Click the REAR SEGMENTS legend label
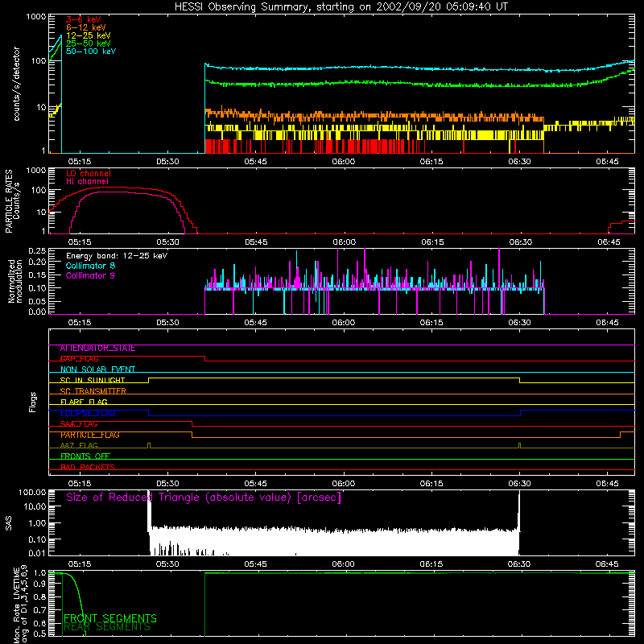The width and height of the screenshot is (644, 644). [x=107, y=627]
